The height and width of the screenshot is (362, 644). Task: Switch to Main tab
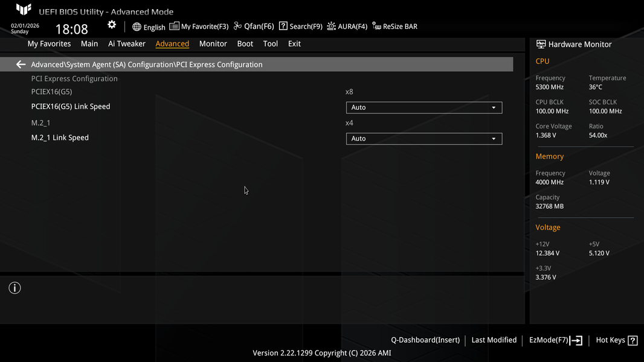[x=89, y=43]
